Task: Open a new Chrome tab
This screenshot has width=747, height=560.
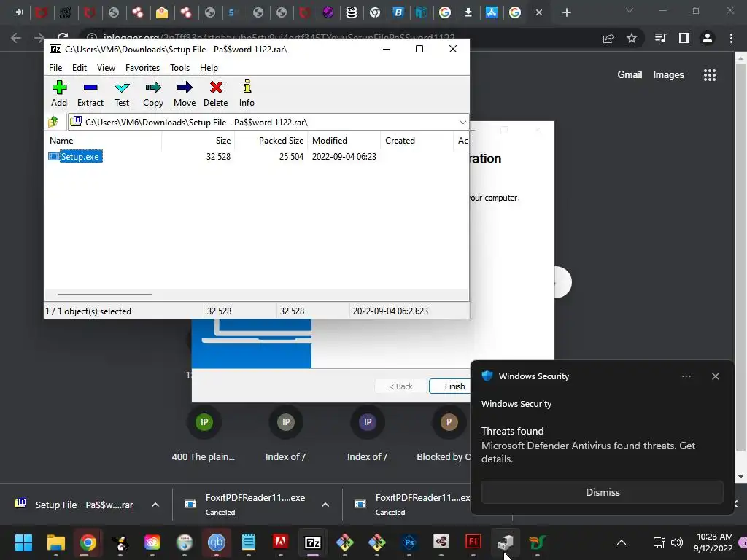Action: tap(566, 13)
